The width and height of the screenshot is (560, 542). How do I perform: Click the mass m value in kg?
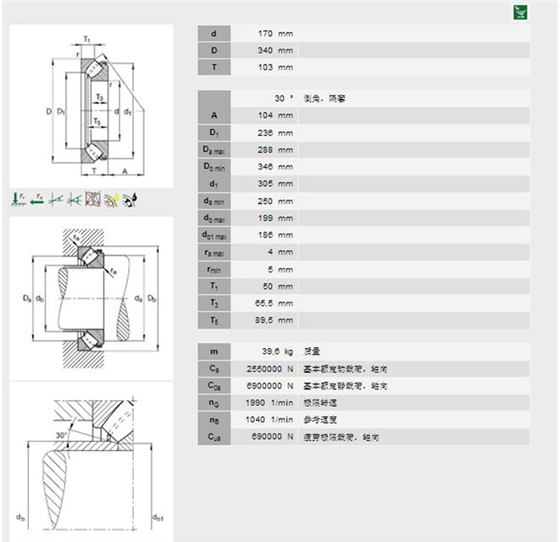point(278,351)
